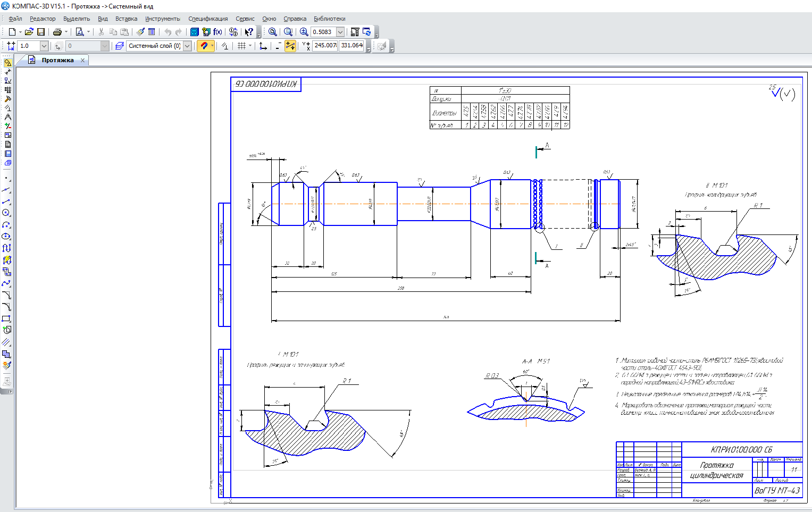The image size is (812, 512).
Task: Open the Инструменты menu
Action: click(x=162, y=19)
